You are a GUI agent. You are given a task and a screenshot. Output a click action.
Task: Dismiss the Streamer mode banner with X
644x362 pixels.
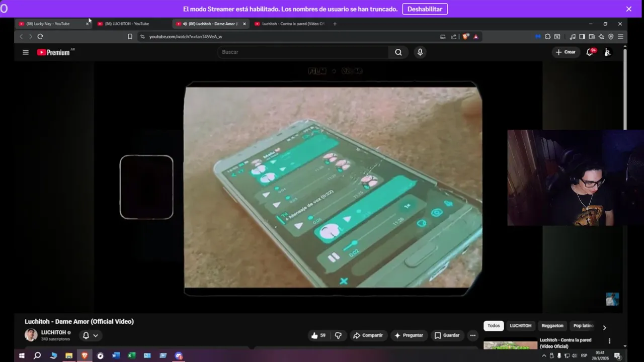coord(628,9)
